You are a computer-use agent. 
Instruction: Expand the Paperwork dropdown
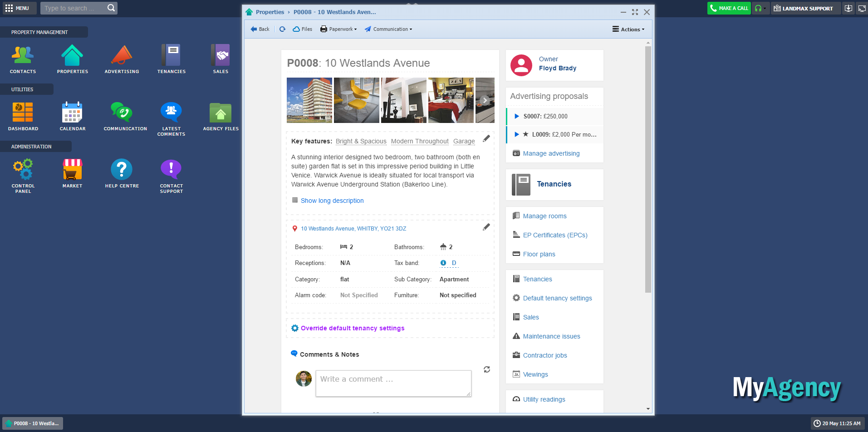338,29
